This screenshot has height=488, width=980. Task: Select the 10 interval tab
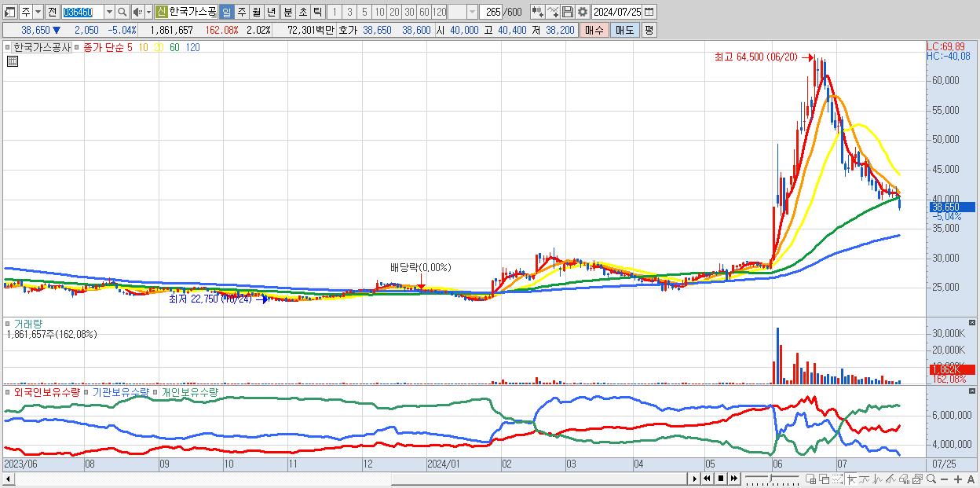point(379,12)
